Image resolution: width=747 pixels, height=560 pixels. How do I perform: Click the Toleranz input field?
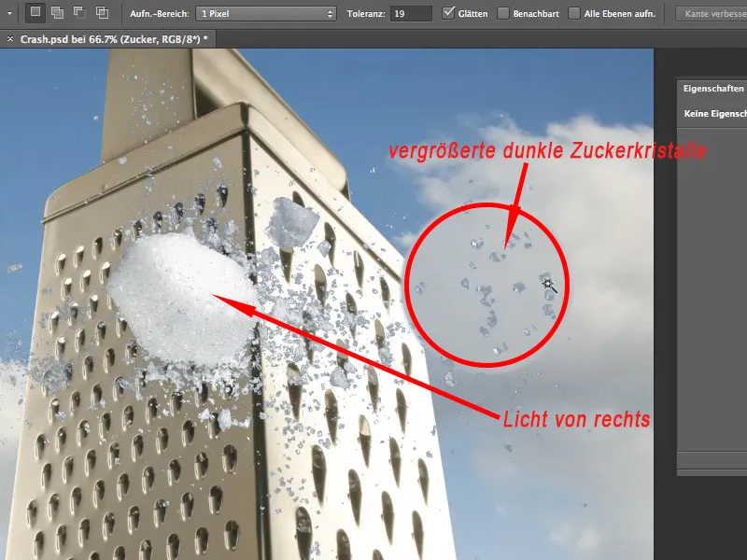pyautogui.click(x=411, y=14)
